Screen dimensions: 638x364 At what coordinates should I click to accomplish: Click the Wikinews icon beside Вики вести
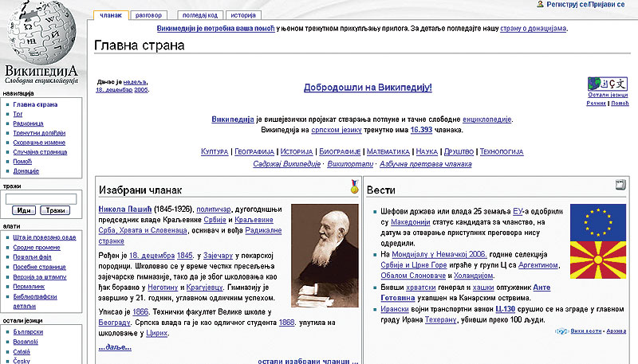tap(562, 331)
